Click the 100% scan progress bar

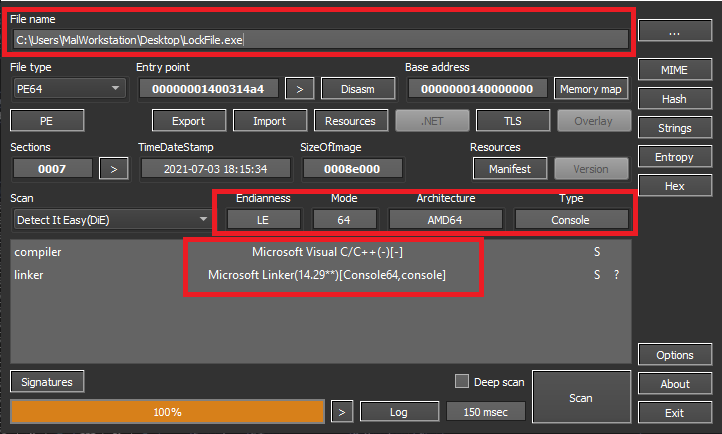point(168,411)
